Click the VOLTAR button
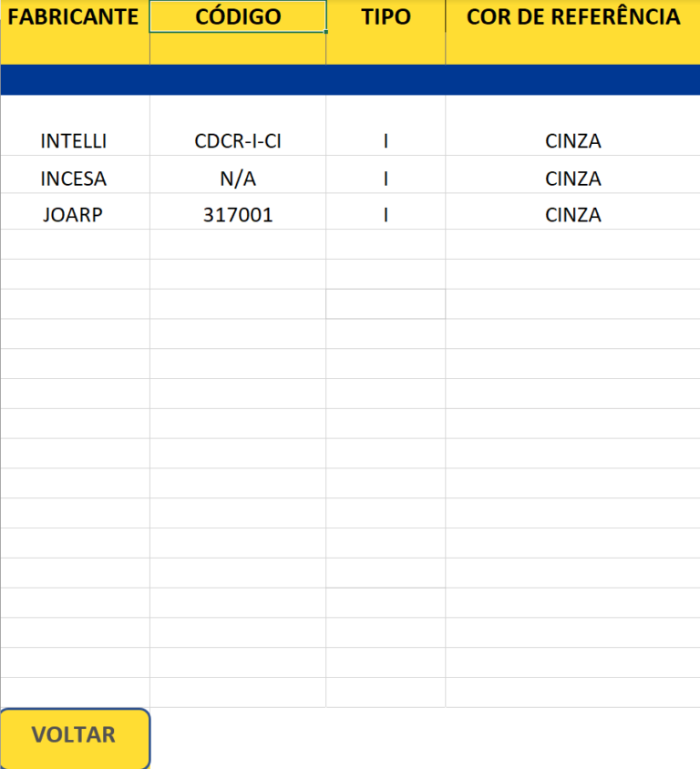The height and width of the screenshot is (769, 700). tap(74, 736)
